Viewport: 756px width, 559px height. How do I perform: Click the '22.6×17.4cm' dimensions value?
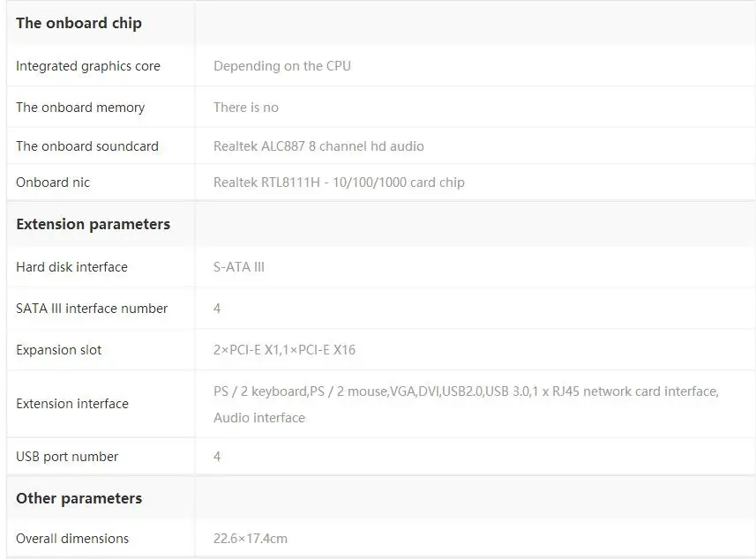pos(251,538)
